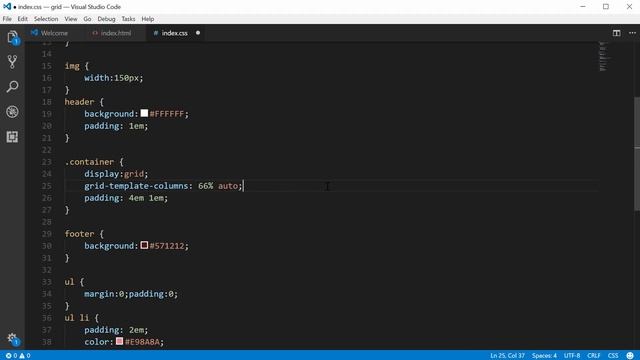Open the Tasks menu
Viewport: 640px width, 360px height.
(128, 19)
